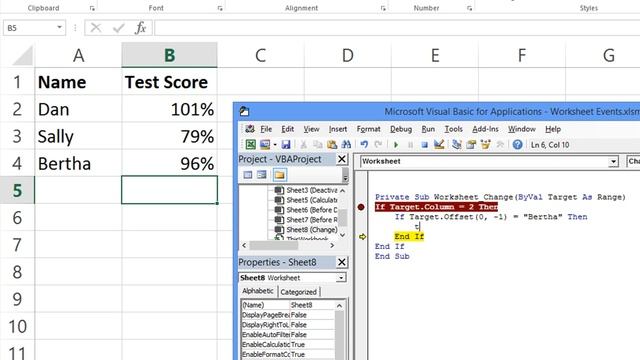Open the VBA Add-Ins menu
The width and height of the screenshot is (640, 360).
[x=485, y=129]
